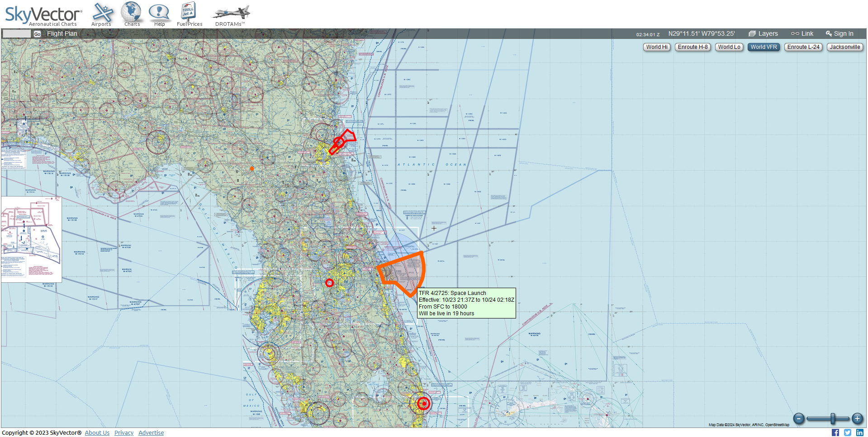Open SkyVector LinkedIn page icon
Screen dimensions: 868x437
[860, 432]
